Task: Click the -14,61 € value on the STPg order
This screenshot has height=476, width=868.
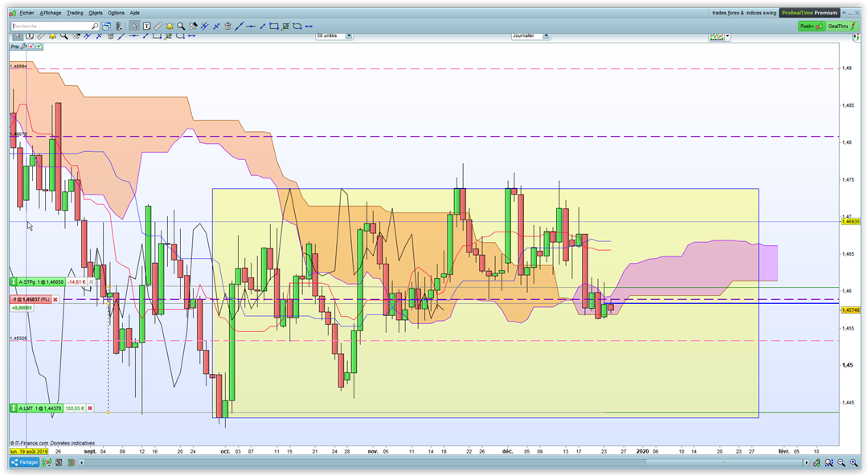Action: click(x=76, y=281)
